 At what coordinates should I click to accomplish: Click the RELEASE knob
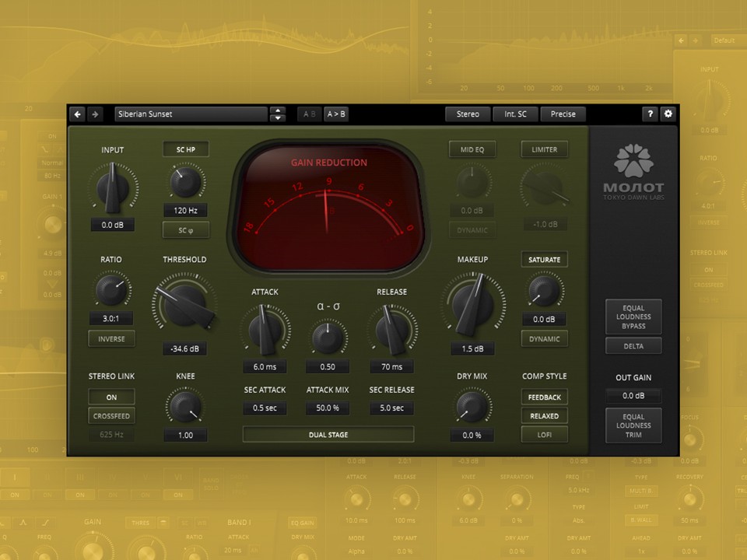pos(392,330)
